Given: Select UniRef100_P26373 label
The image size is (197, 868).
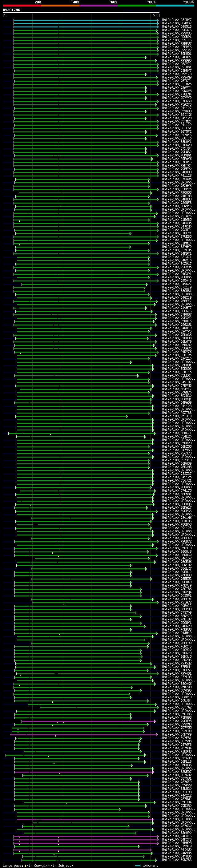Looking at the screenshot, I should 177,453.
